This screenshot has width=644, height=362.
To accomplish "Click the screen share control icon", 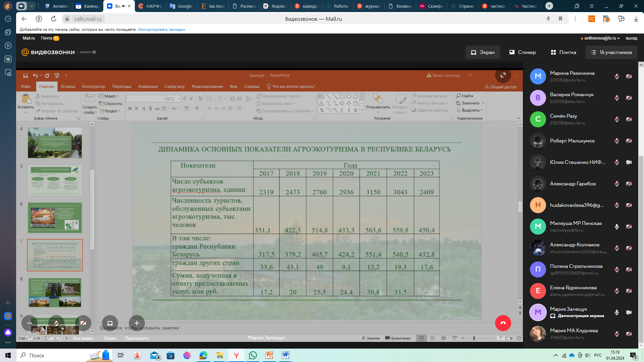I will pyautogui.click(x=110, y=323).
